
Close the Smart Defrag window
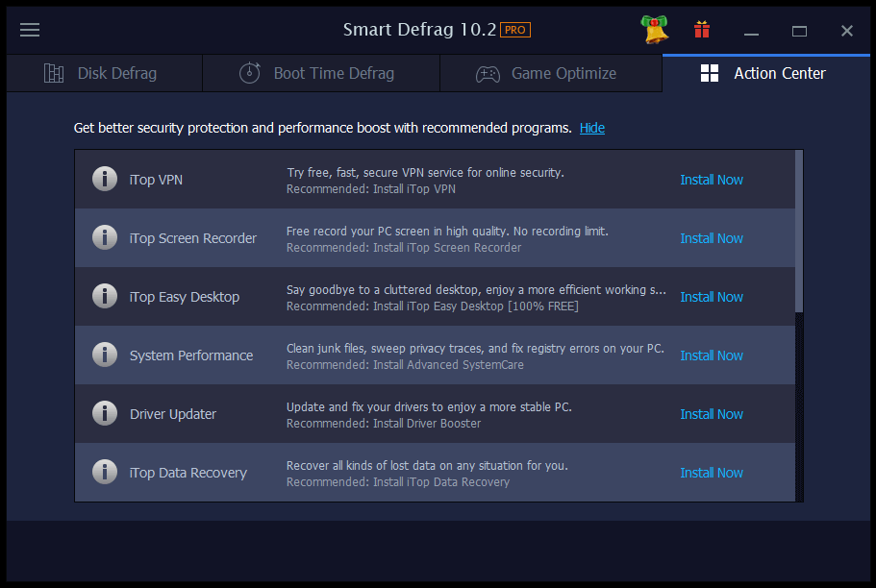(847, 31)
